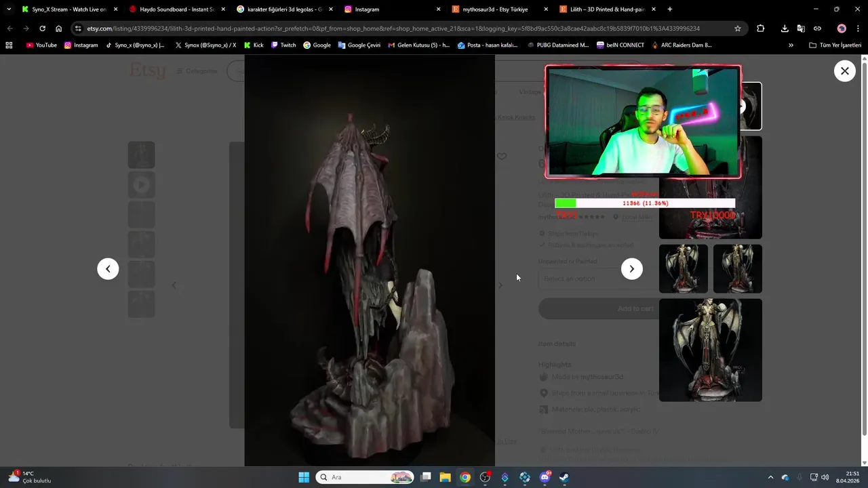Open the Twitch bookmark
This screenshot has height=488, width=868.
(x=283, y=45)
